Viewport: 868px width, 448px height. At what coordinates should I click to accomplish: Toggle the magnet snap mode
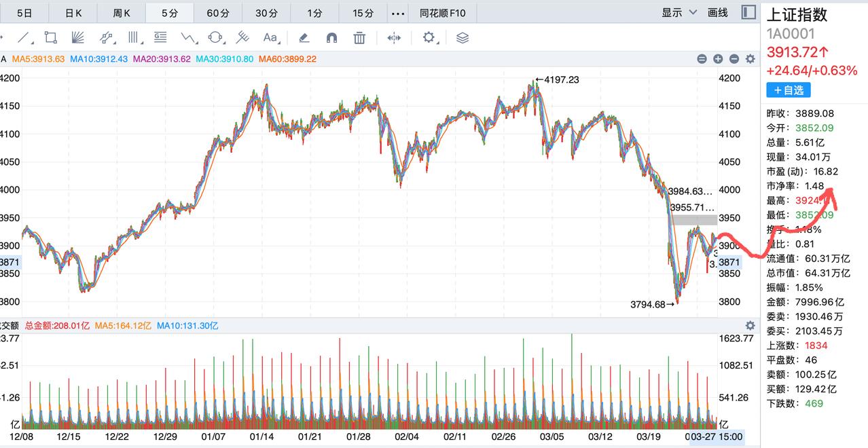coord(331,38)
